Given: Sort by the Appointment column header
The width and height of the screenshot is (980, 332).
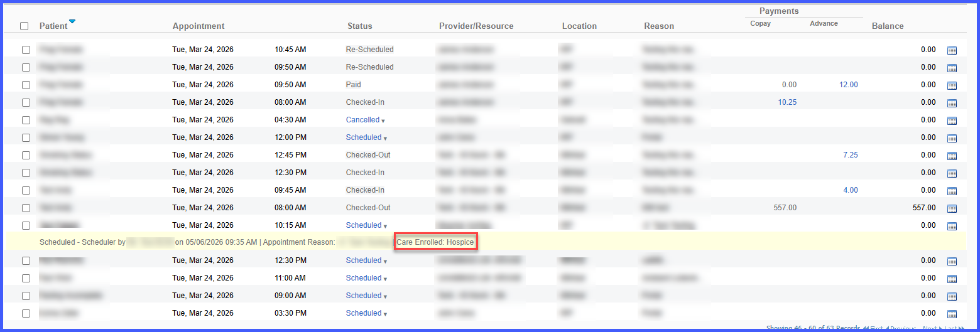Looking at the screenshot, I should pos(199,26).
